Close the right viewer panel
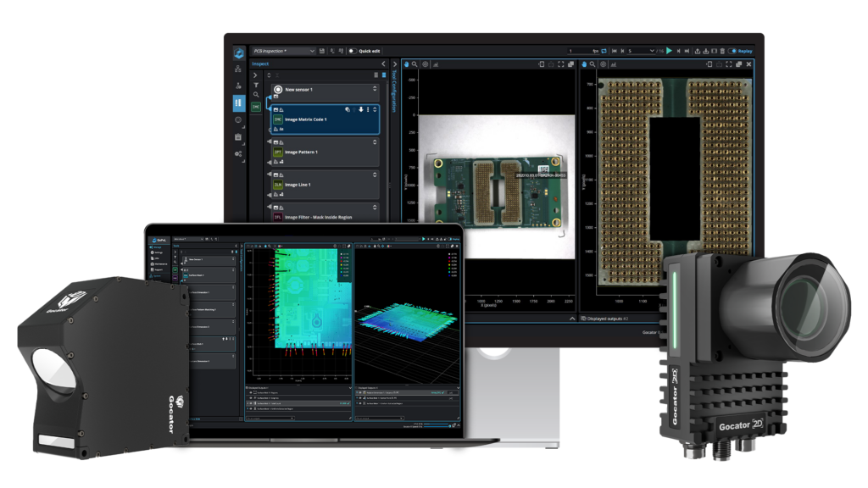 [x=748, y=64]
